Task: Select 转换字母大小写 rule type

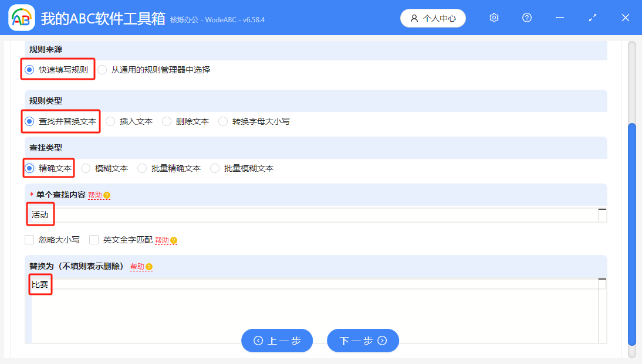Action: (223, 121)
